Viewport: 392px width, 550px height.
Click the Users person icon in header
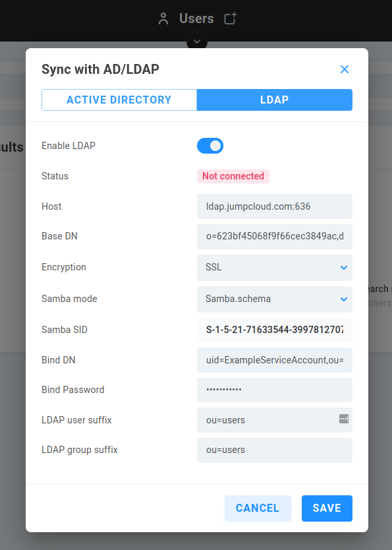pyautogui.click(x=163, y=18)
